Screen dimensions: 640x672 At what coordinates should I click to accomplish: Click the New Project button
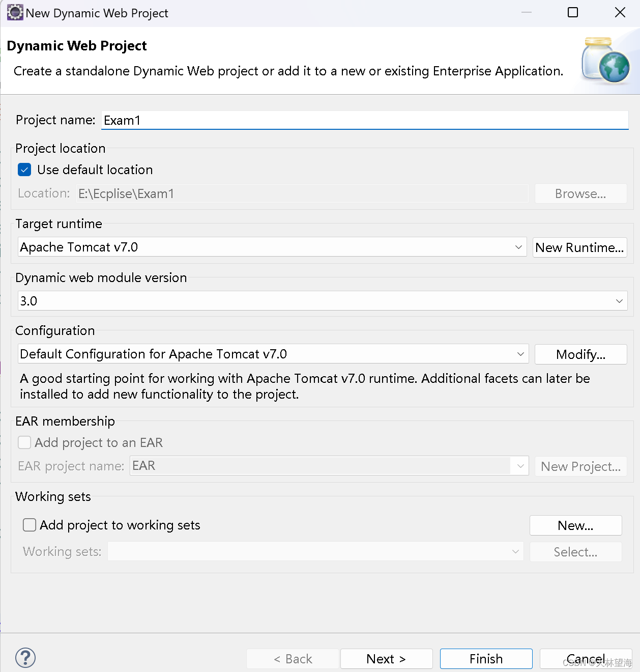580,466
